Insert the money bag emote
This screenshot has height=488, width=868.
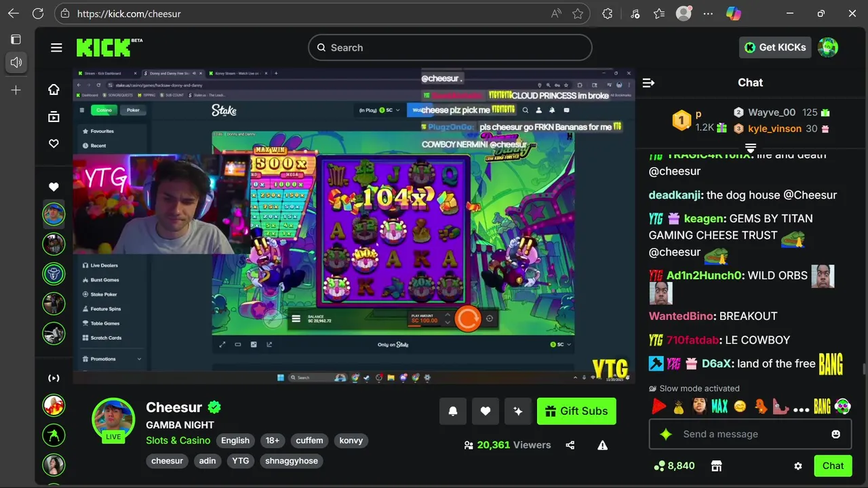[679, 407]
